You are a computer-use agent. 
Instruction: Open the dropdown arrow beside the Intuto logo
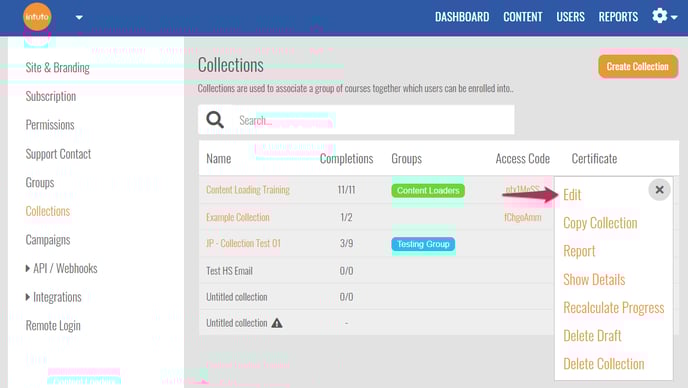[x=79, y=18]
